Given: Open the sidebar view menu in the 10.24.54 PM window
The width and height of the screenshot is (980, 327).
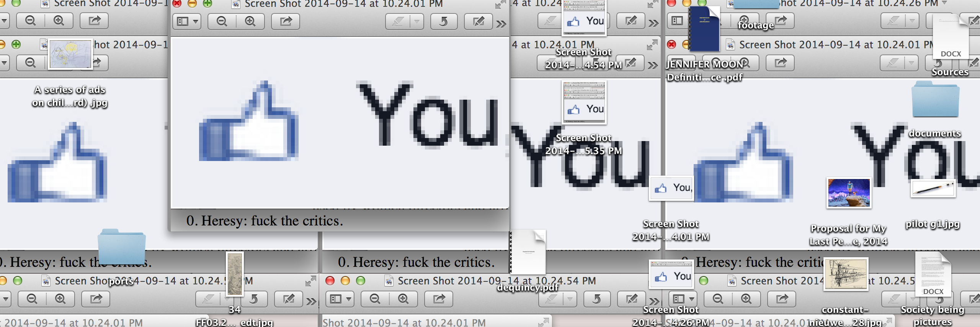Looking at the screenshot, I should pos(340,299).
